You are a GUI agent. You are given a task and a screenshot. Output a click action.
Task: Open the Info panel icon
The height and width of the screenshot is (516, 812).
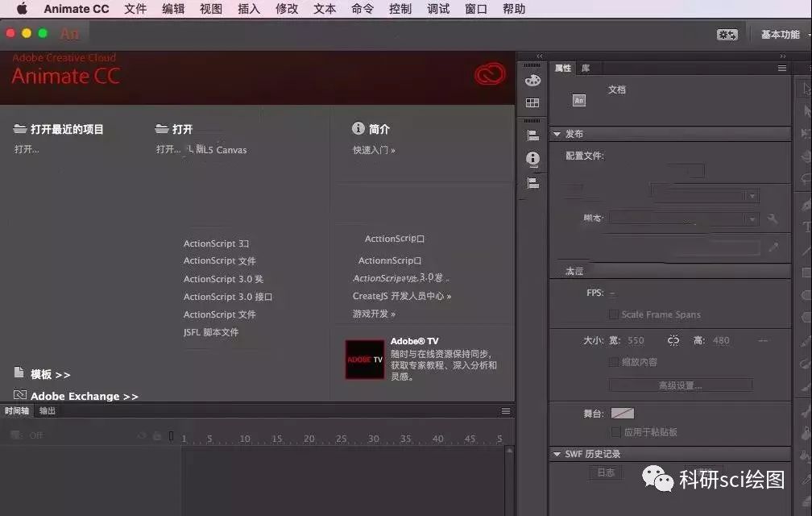click(532, 159)
